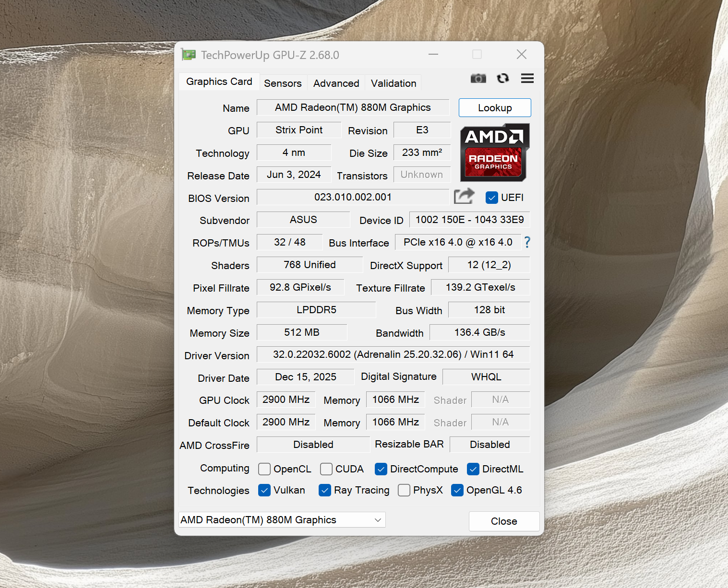
Task: Click the refresh icon in the toolbar
Action: pos(502,78)
